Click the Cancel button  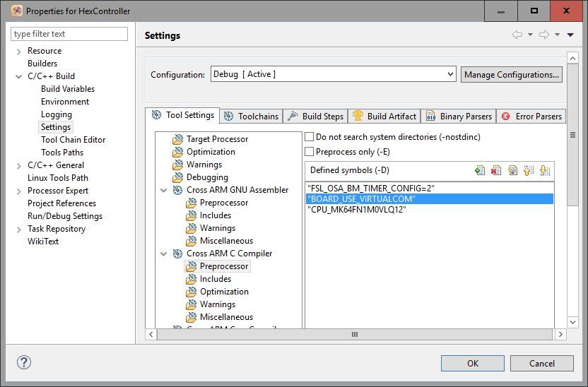(541, 363)
